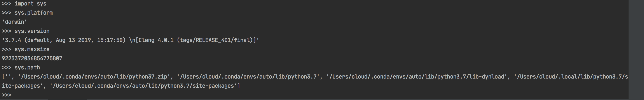Click the horizontal scrollbar thumb at the bottom
The height and width of the screenshot is (100, 644).
point(67,100)
